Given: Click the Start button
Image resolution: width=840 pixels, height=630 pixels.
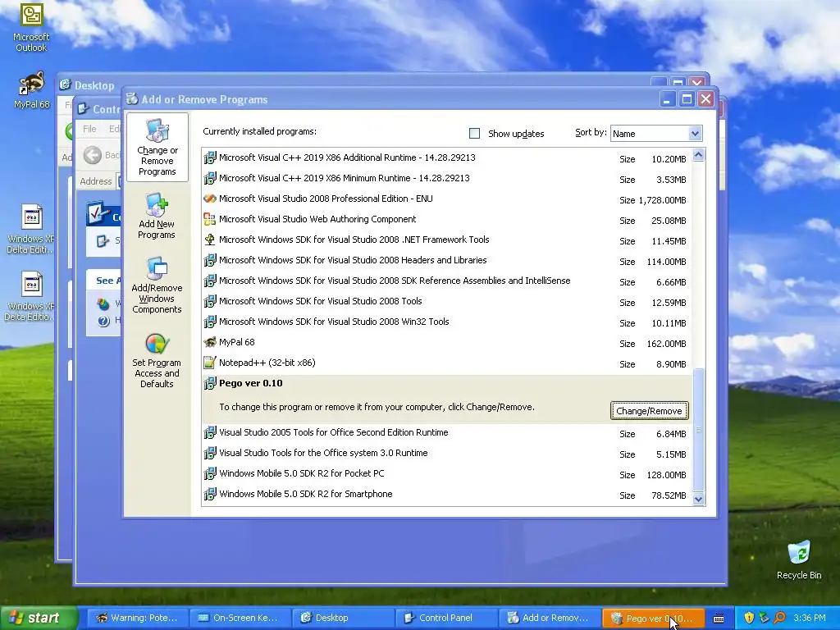Looking at the screenshot, I should pyautogui.click(x=39, y=618).
